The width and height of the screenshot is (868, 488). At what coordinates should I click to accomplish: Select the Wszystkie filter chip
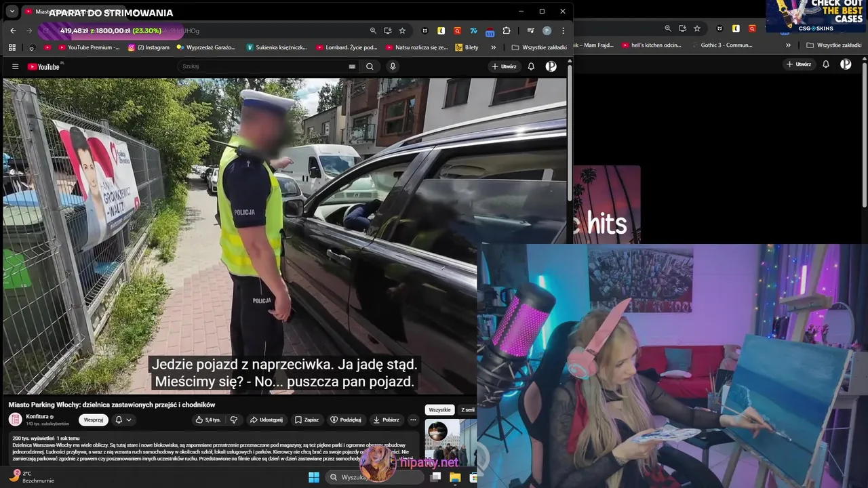click(x=439, y=410)
